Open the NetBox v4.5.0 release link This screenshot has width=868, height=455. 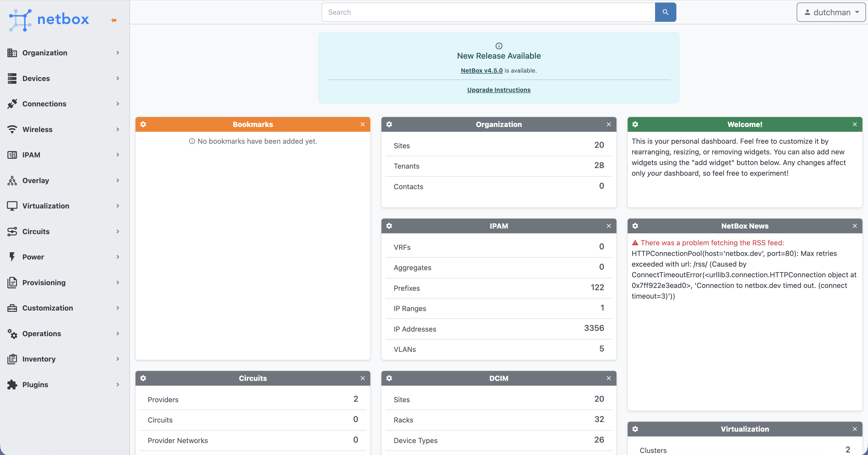481,70
